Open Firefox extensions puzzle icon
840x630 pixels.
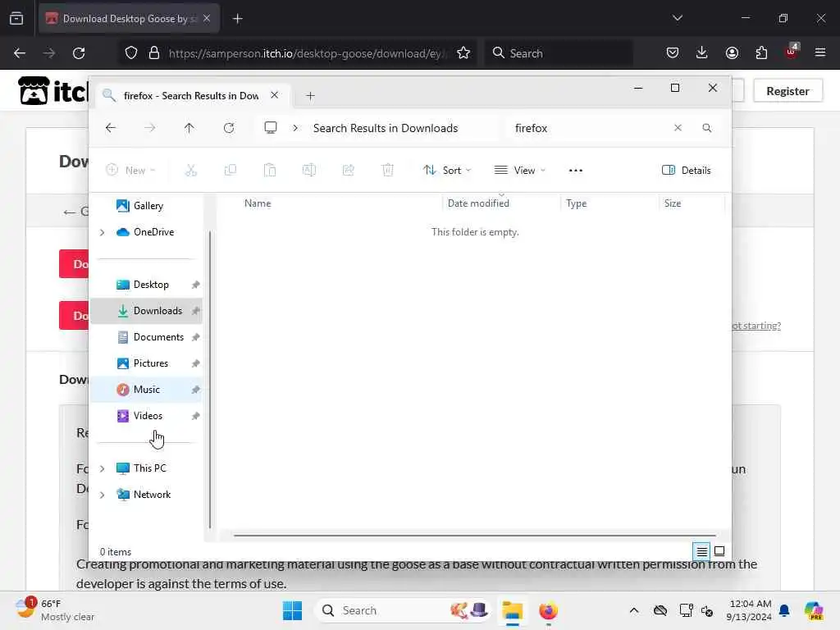(x=761, y=53)
